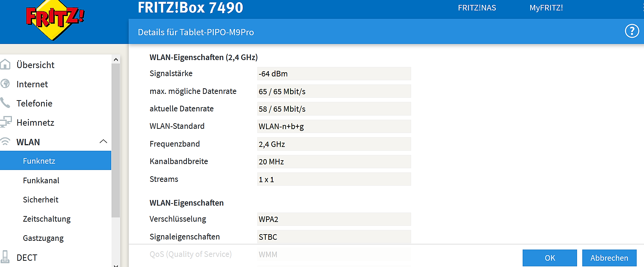Image resolution: width=644 pixels, height=267 pixels.
Task: Click the max. mögliche Datenrate label
Action: 193,91
